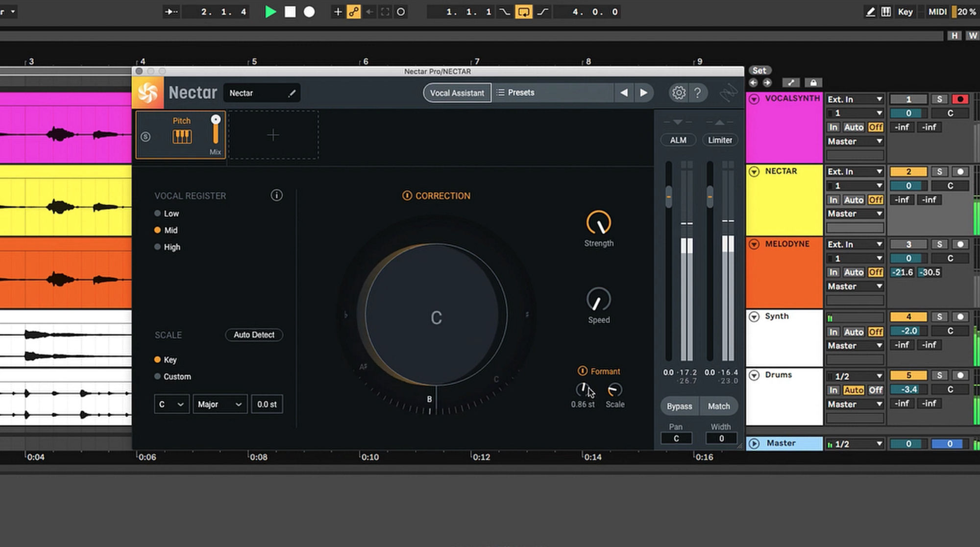Edit the Nectar preset name with pencil icon
Image resolution: width=980 pixels, height=547 pixels.
pos(292,93)
